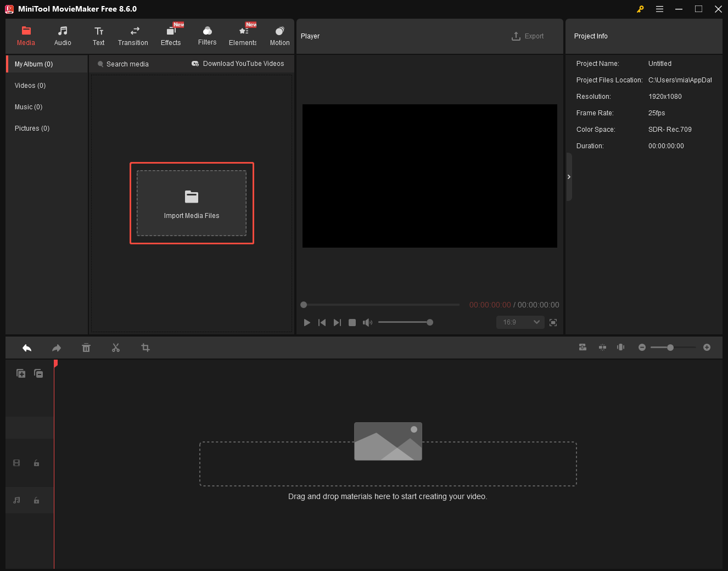
Task: Click the undo arrow icon
Action: [27, 348]
